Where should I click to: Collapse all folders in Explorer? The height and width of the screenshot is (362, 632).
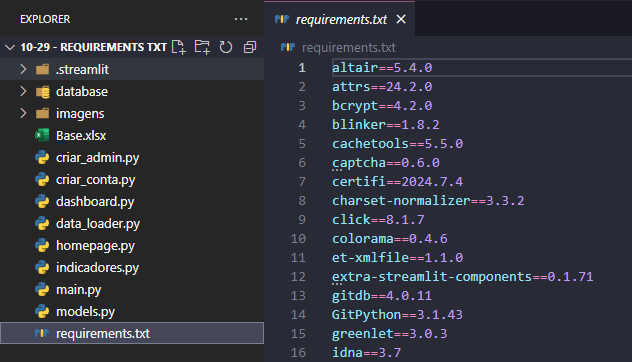pyautogui.click(x=250, y=47)
